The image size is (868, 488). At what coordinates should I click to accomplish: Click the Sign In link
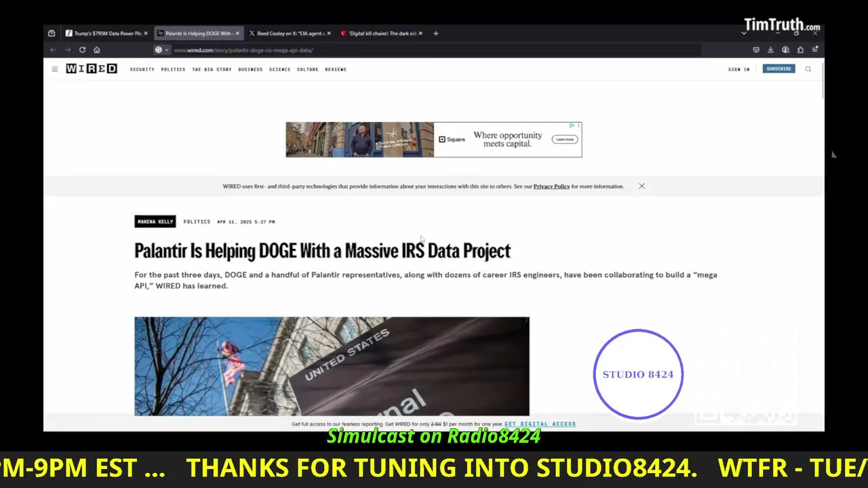pos(738,69)
